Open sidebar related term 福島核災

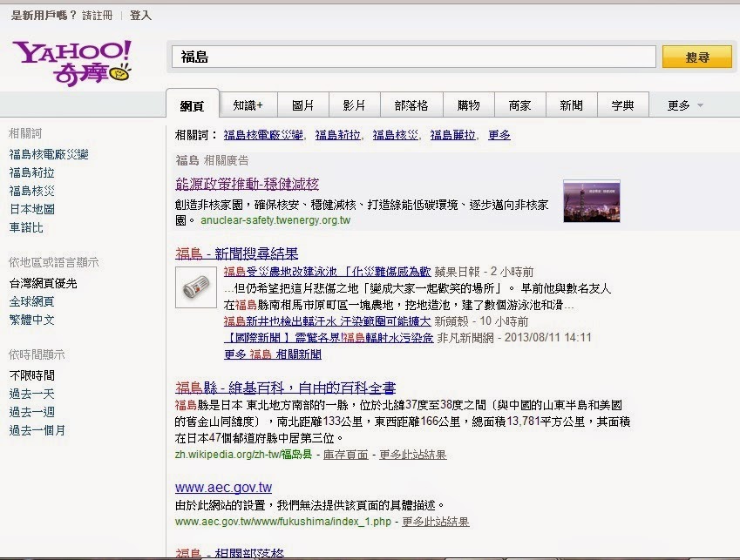(x=31, y=191)
